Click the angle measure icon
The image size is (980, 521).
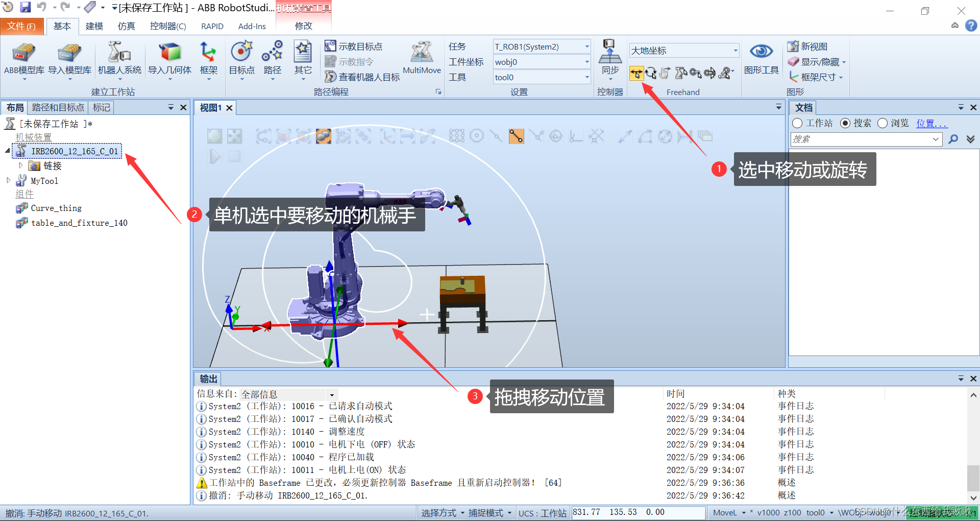pyautogui.click(x=645, y=136)
